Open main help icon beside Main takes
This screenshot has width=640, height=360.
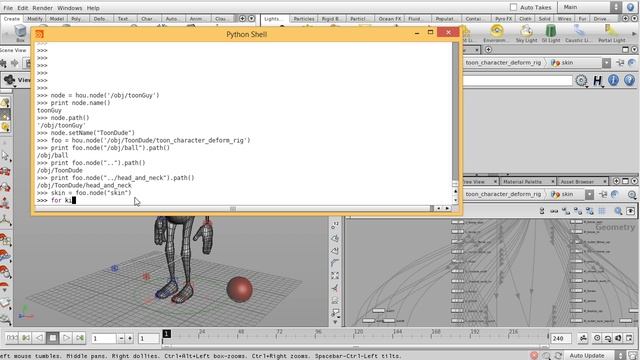point(631,7)
